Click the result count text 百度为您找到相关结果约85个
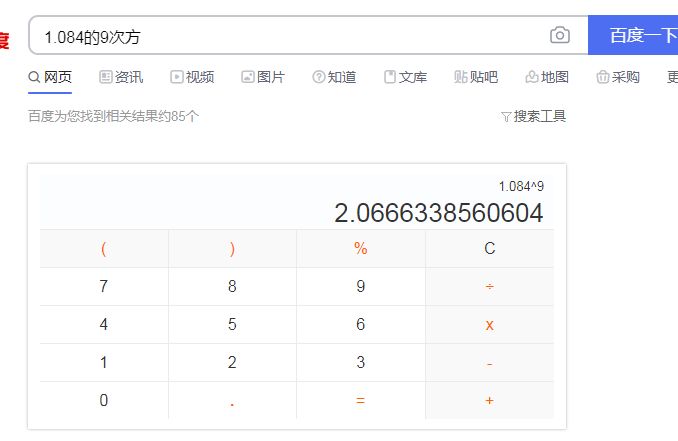The height and width of the screenshot is (441, 678). pyautogui.click(x=113, y=116)
